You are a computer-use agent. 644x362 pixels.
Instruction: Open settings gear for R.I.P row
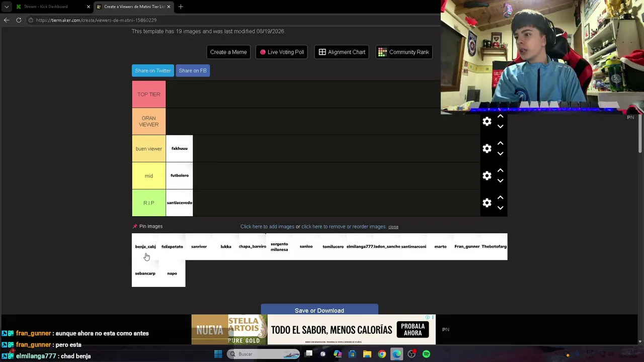click(x=487, y=203)
